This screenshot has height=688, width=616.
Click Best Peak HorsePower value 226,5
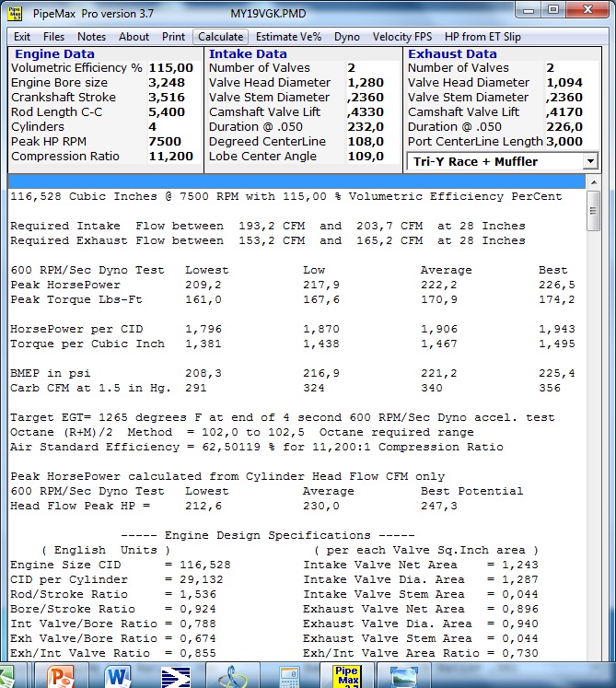tap(557, 285)
